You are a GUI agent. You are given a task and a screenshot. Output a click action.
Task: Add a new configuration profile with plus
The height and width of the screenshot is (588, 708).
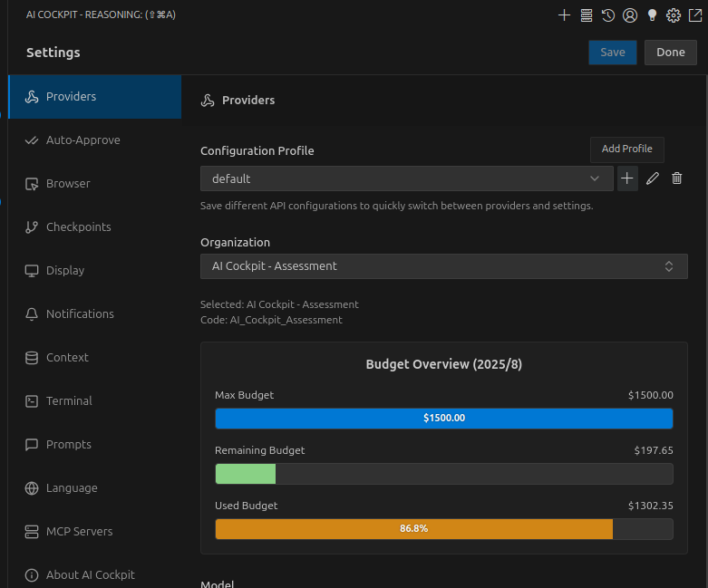627,178
